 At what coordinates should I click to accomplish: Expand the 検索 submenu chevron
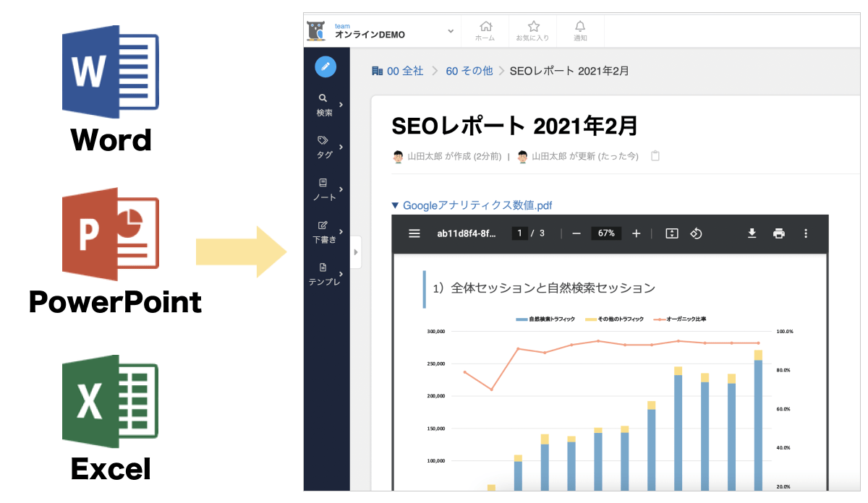pos(341,105)
